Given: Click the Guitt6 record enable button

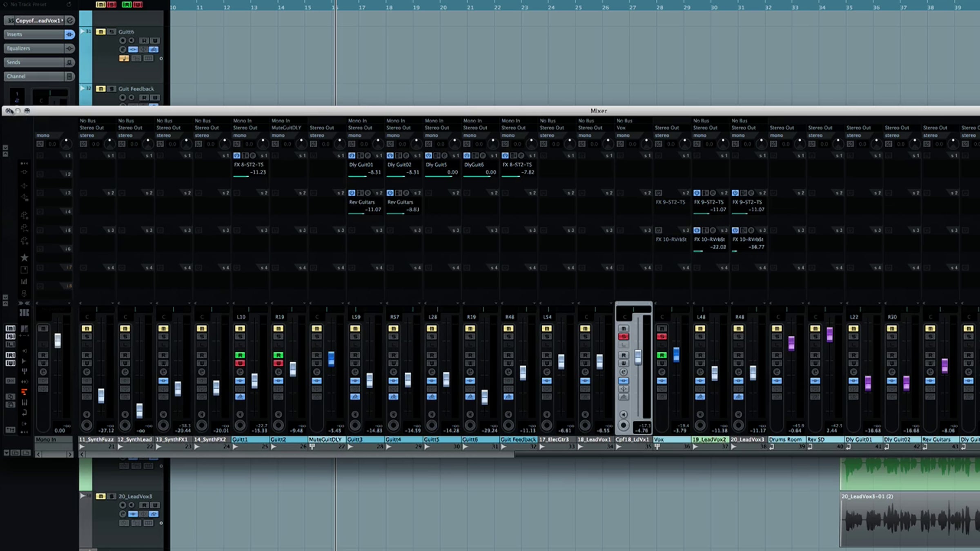Looking at the screenshot, I should point(122,40).
